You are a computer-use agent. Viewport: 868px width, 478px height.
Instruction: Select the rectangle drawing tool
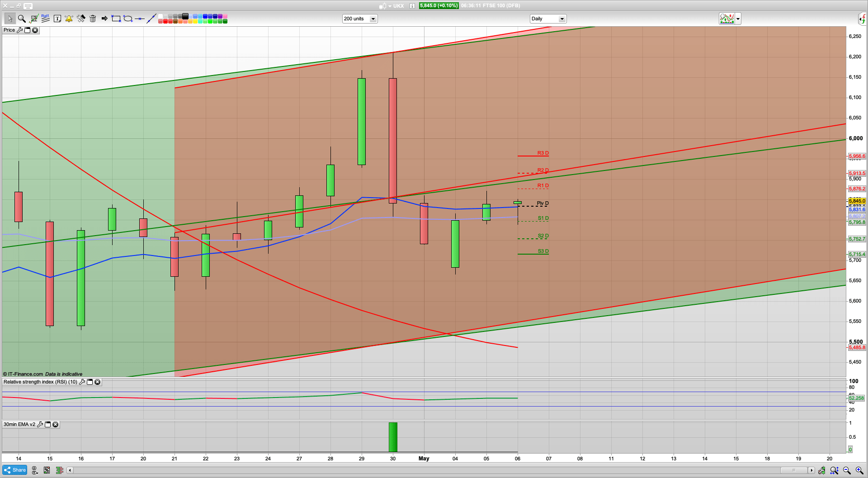116,19
